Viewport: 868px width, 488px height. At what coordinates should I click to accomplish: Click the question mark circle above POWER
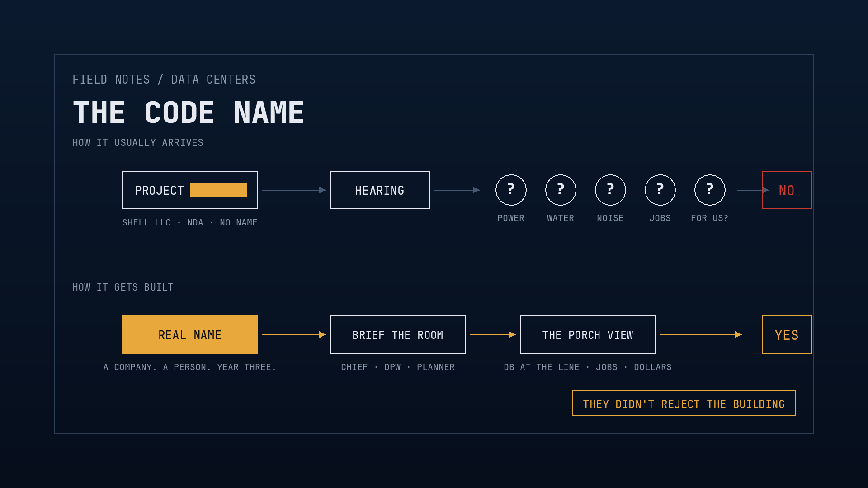pos(511,190)
